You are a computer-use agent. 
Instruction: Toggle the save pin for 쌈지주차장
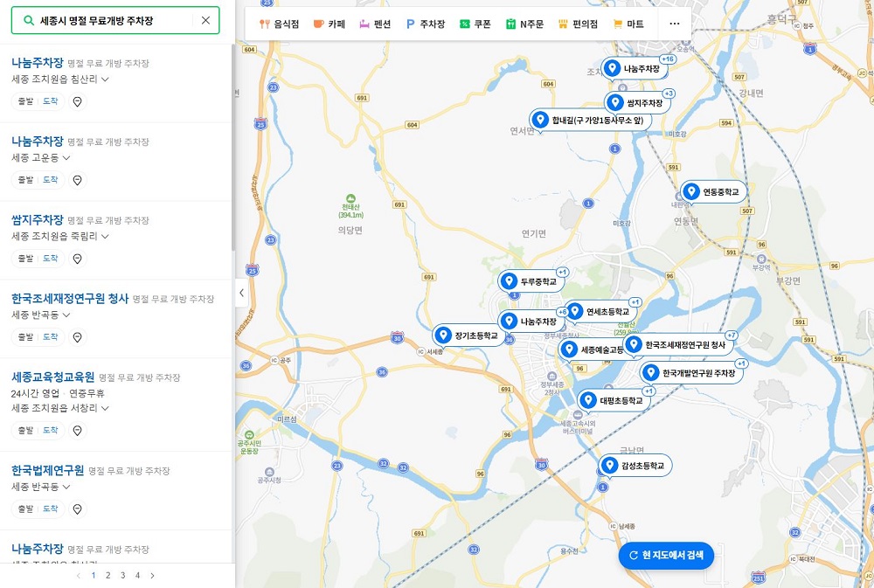tap(78, 258)
